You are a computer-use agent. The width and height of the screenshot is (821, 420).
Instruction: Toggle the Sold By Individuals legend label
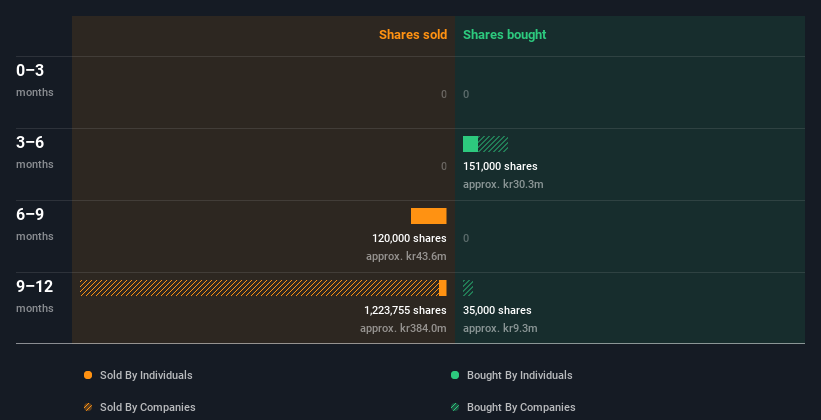tap(145, 375)
